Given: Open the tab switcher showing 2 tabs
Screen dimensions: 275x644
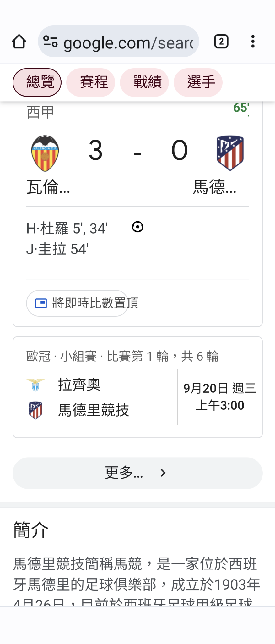Looking at the screenshot, I should pos(221,42).
